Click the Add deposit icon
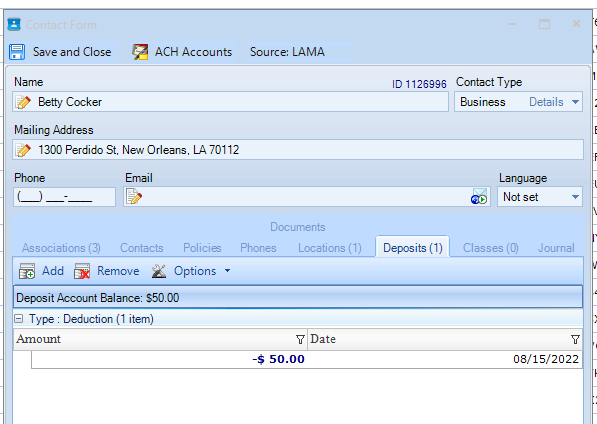This screenshot has height=424, width=597. [27, 271]
